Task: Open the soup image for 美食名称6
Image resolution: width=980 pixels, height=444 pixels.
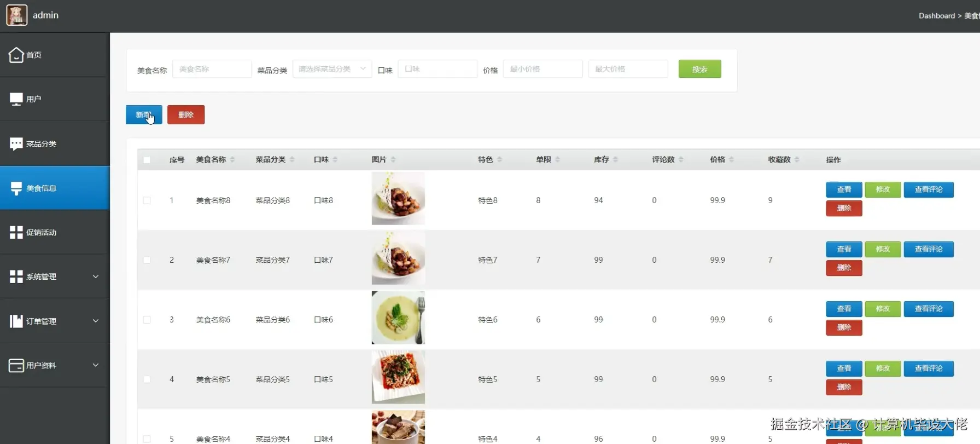Action: [x=398, y=318]
